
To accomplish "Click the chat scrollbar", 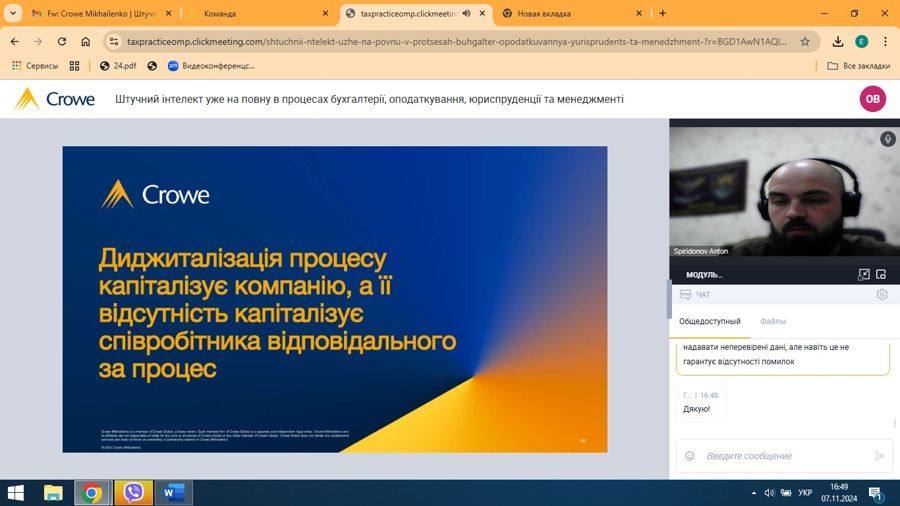I will 895,423.
